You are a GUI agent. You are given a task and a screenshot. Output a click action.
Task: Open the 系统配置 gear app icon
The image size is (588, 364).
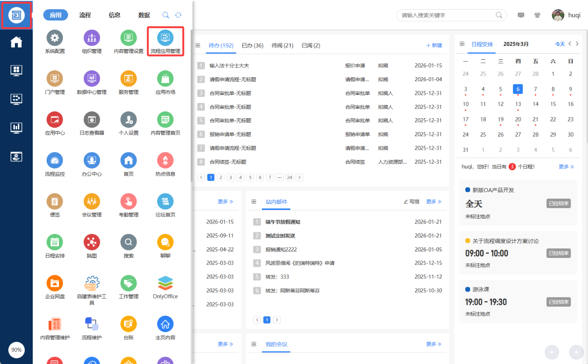pos(55,38)
